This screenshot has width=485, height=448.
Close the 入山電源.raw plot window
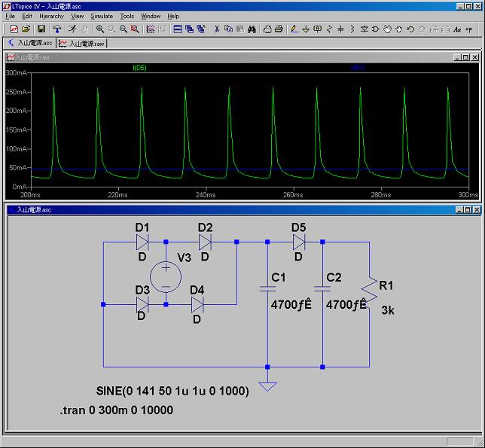click(x=474, y=57)
